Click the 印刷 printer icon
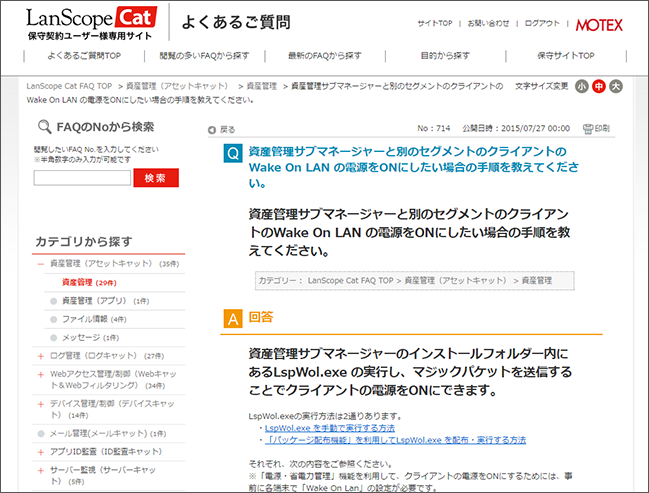 tap(588, 129)
